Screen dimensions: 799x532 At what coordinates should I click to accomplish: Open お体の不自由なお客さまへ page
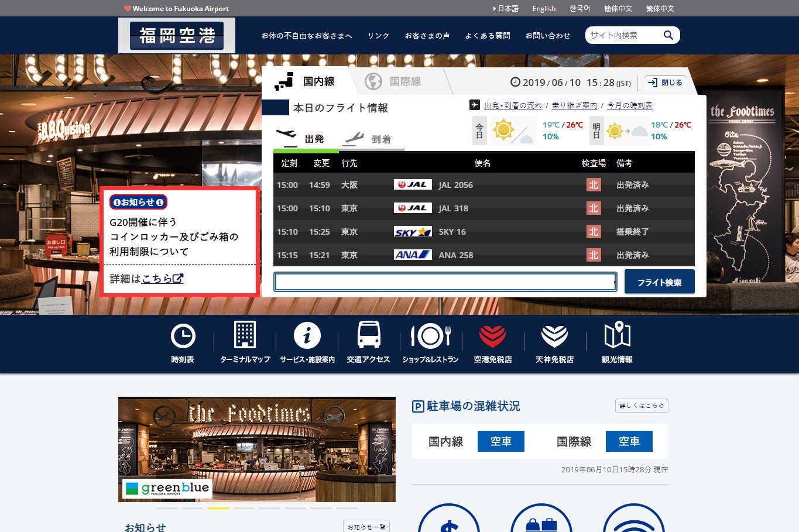coord(307,36)
